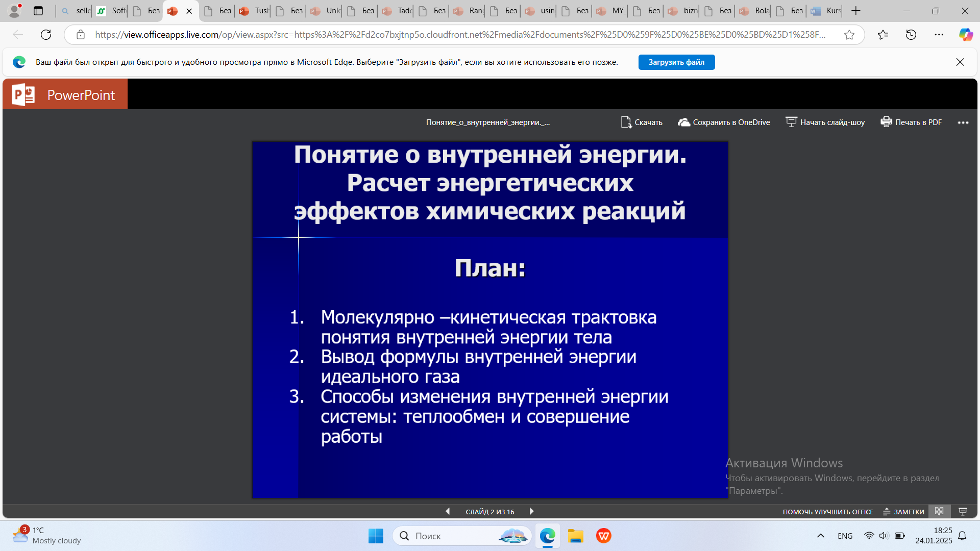Viewport: 980px width, 551px height.
Task: Open Wi-Fi network tray icon
Action: (869, 536)
